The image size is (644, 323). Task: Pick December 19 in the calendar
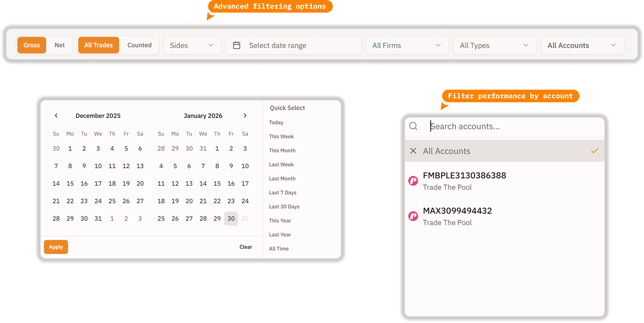pos(126,184)
